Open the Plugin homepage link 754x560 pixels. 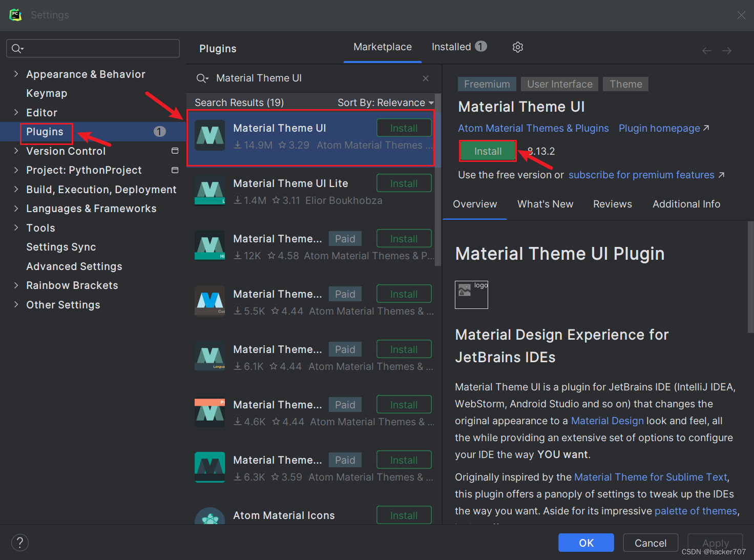[664, 129]
